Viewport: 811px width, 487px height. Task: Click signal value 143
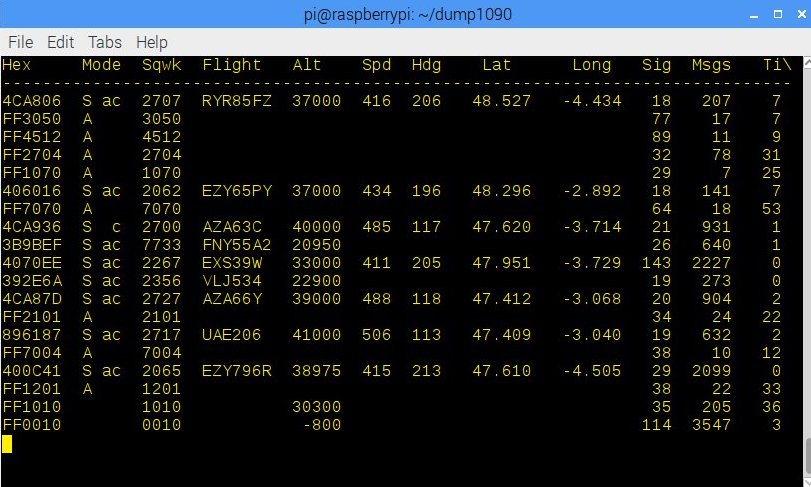[657, 263]
